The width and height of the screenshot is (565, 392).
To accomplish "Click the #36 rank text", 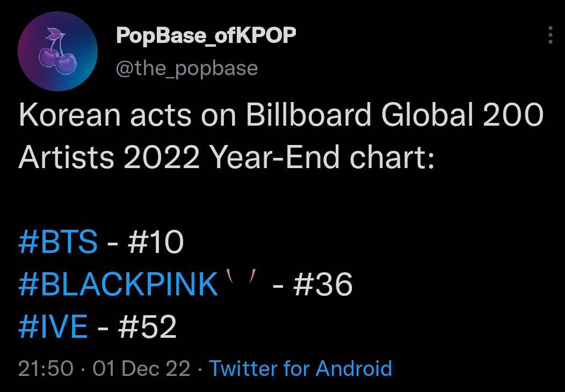I will (323, 284).
